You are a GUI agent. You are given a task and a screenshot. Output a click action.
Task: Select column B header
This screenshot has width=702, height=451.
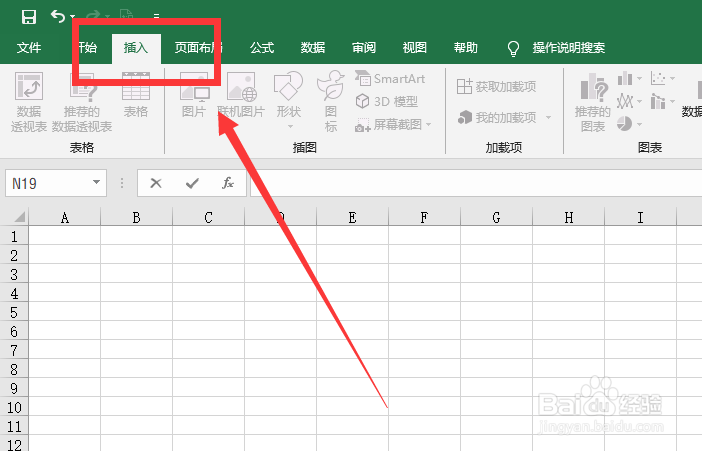click(137, 218)
